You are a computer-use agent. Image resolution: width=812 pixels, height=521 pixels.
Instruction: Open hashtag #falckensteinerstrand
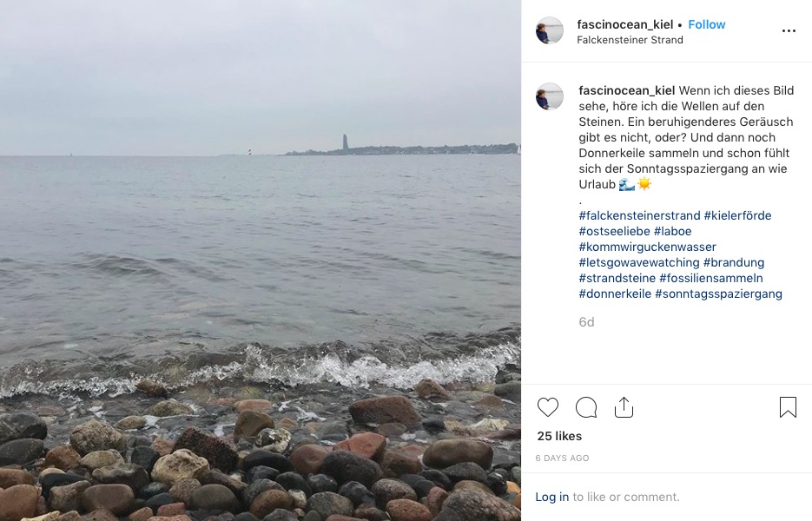[639, 215]
